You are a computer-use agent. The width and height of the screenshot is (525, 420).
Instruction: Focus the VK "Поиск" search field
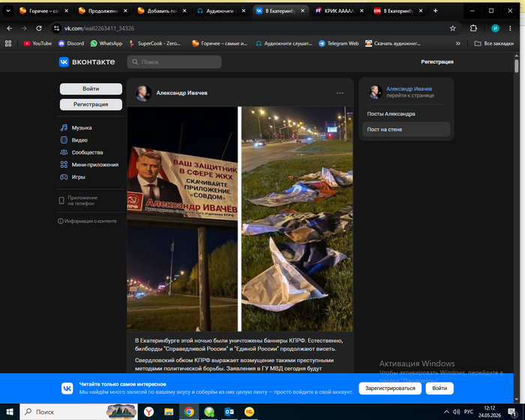click(x=174, y=62)
